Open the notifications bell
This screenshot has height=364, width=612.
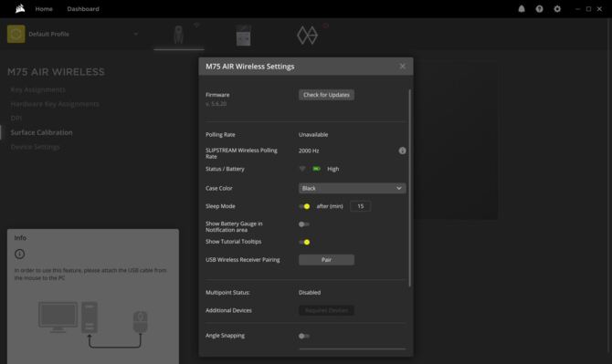[x=522, y=8]
